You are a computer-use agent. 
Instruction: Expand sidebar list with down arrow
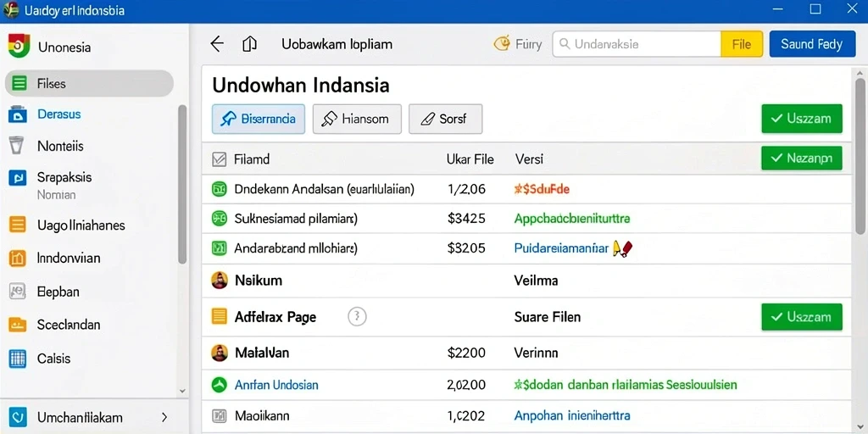tap(183, 390)
